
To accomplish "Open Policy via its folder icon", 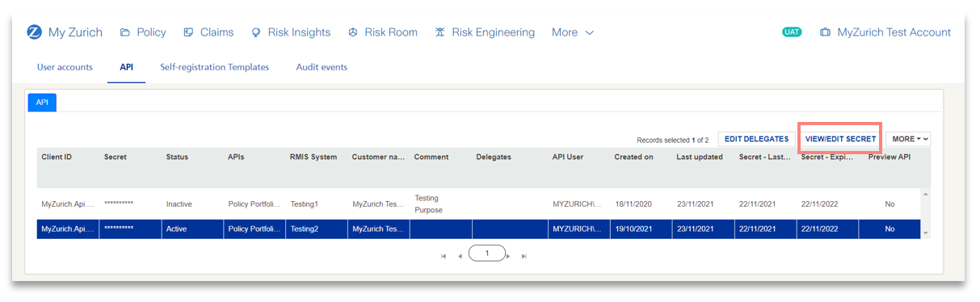I will pyautogui.click(x=125, y=33).
